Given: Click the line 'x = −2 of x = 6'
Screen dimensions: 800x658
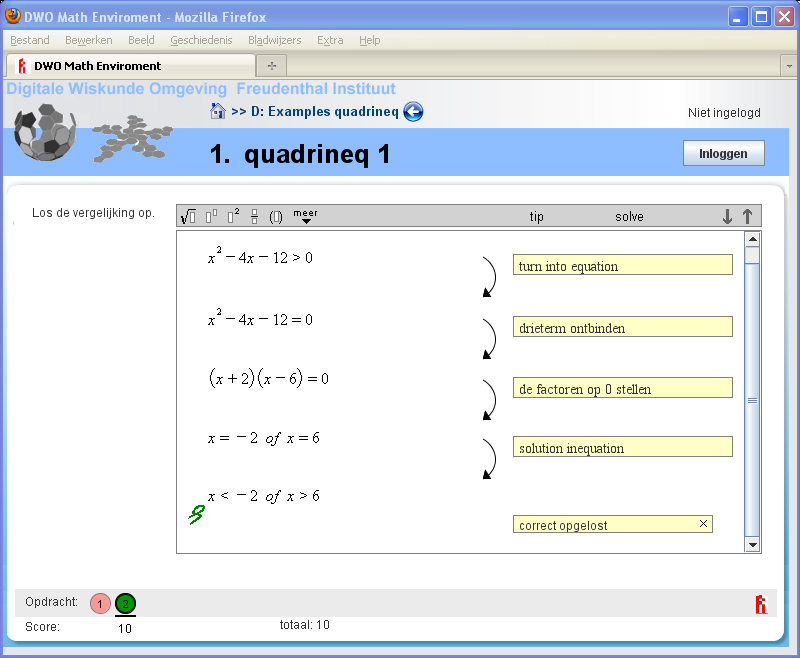Looking at the screenshot, I should click(x=264, y=438).
